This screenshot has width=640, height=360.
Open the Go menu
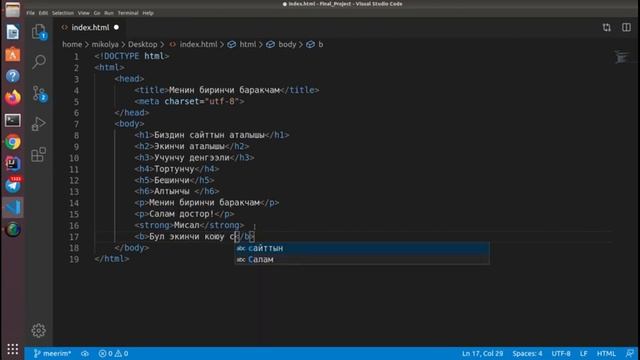pyautogui.click(x=97, y=13)
